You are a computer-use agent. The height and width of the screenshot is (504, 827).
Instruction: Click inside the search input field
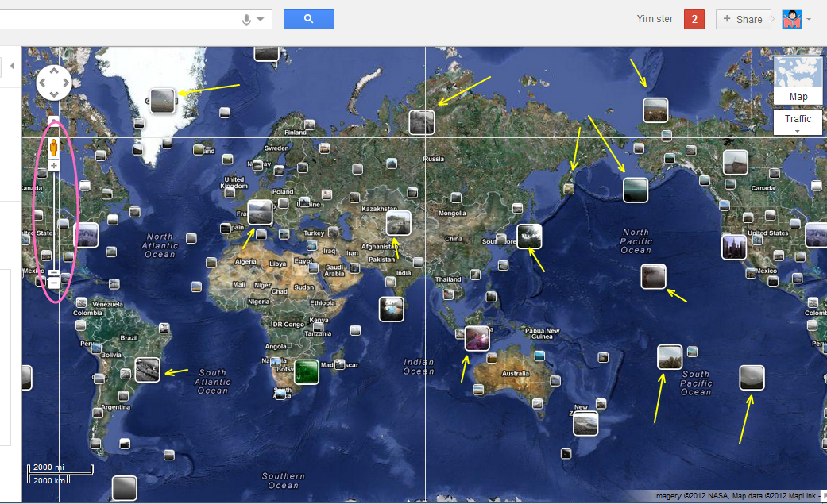click(x=119, y=17)
